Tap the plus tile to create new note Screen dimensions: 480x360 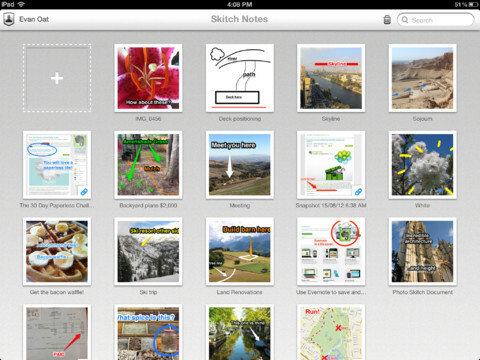click(57, 78)
